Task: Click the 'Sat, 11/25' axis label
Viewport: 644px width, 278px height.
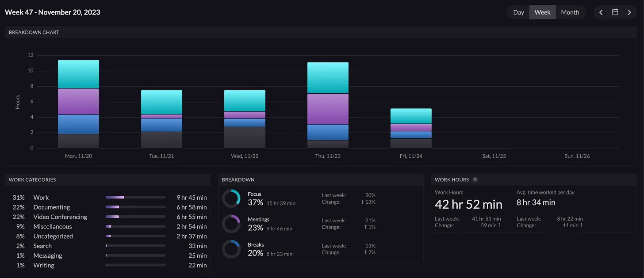Action: point(494,156)
